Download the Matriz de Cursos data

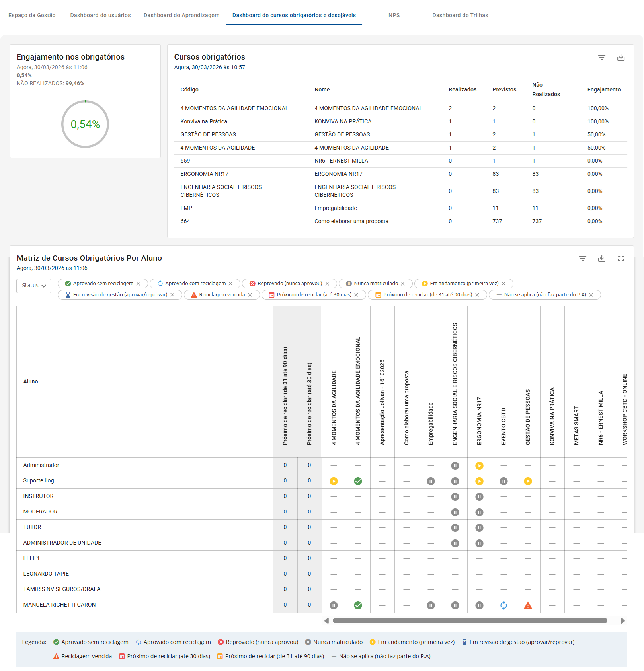(601, 258)
